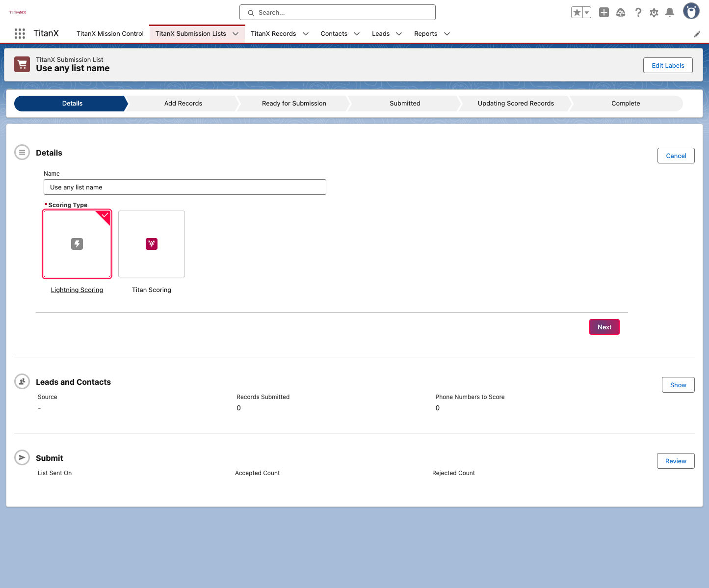Select the Titan Scoring tile

point(152,244)
